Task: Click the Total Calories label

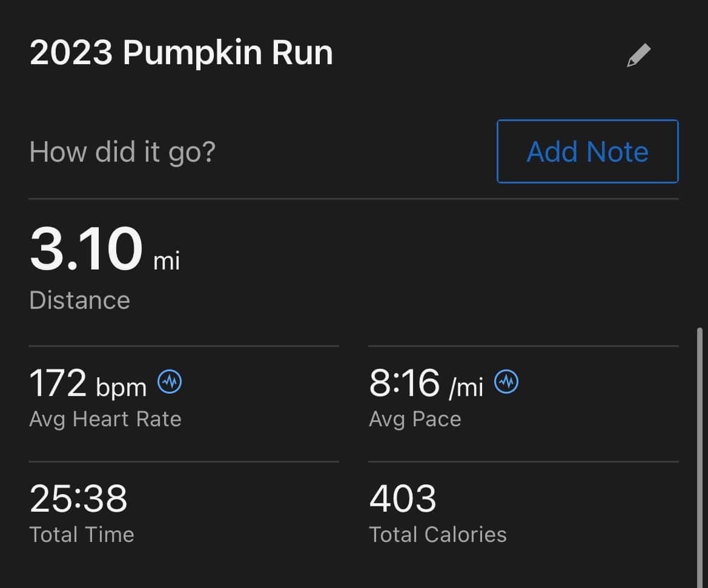Action: [x=438, y=535]
